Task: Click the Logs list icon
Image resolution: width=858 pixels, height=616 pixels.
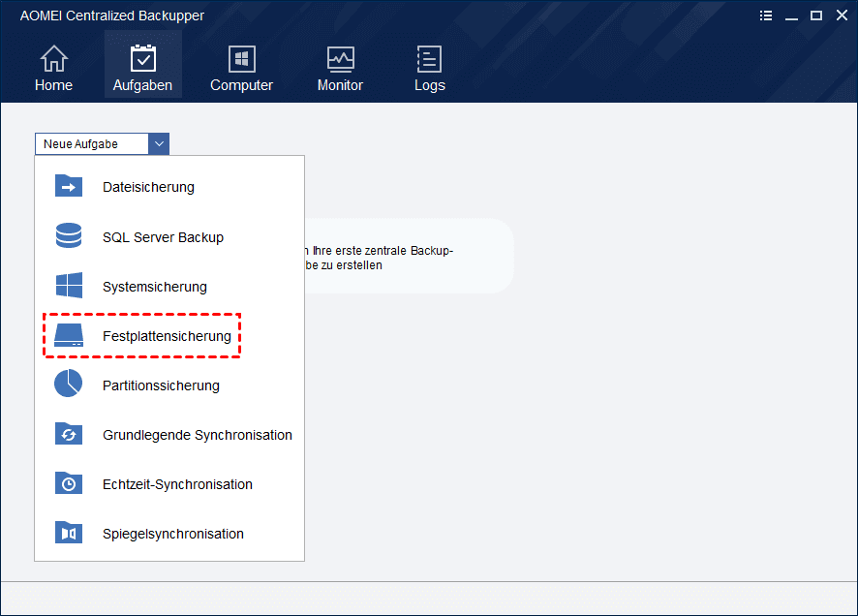Action: [429, 58]
